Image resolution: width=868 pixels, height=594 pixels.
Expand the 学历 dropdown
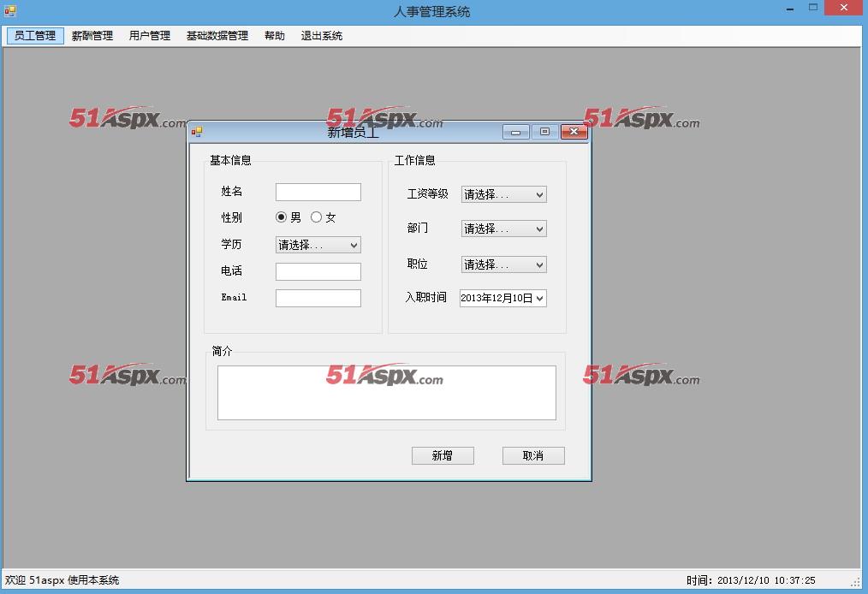point(318,245)
